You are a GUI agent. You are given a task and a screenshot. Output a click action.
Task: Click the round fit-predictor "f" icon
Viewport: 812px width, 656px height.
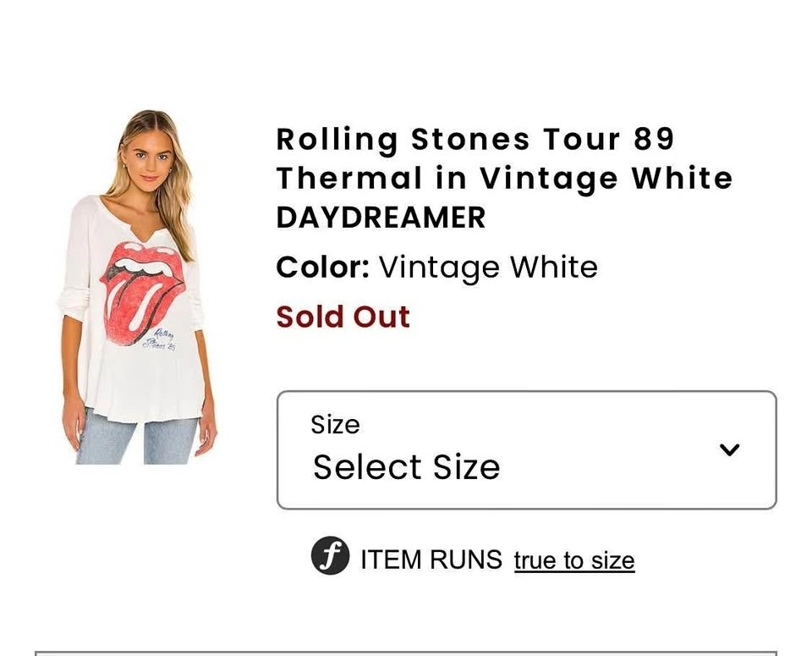pyautogui.click(x=330, y=557)
